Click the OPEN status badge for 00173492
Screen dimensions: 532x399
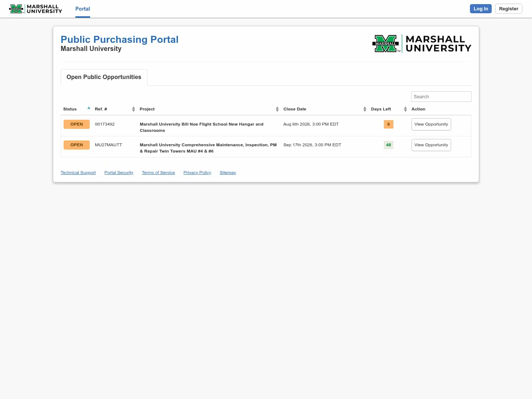click(76, 125)
